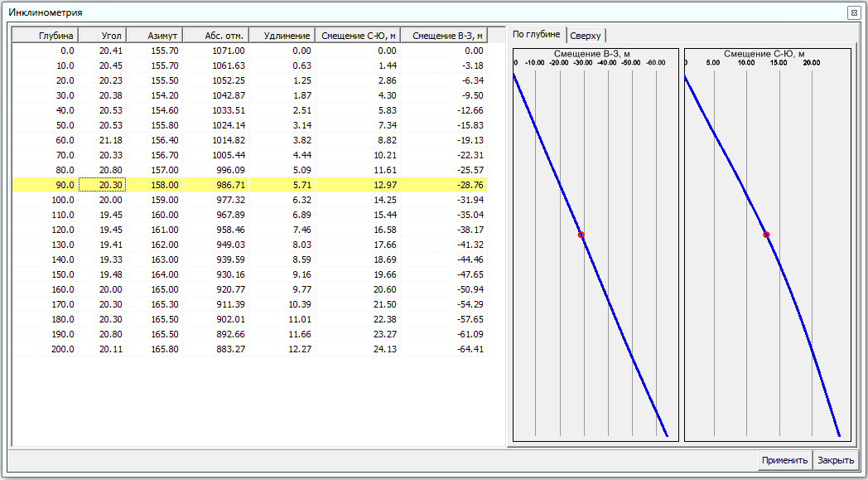Click В-З offset value -50.94

470,289
